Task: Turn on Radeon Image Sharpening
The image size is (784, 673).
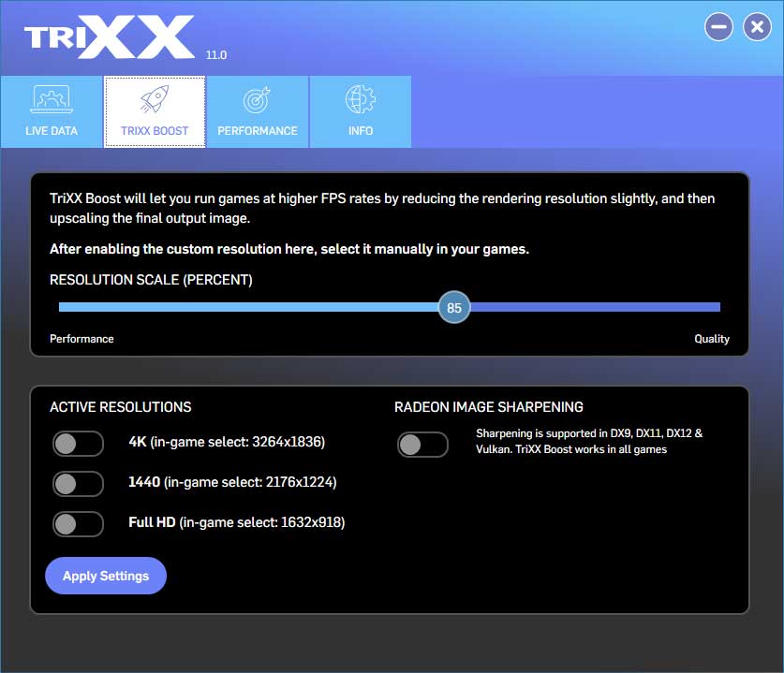Action: pos(422,445)
